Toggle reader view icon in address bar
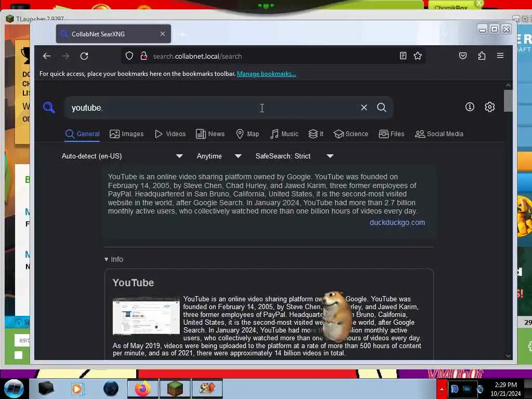The height and width of the screenshot is (399, 532). (x=403, y=56)
